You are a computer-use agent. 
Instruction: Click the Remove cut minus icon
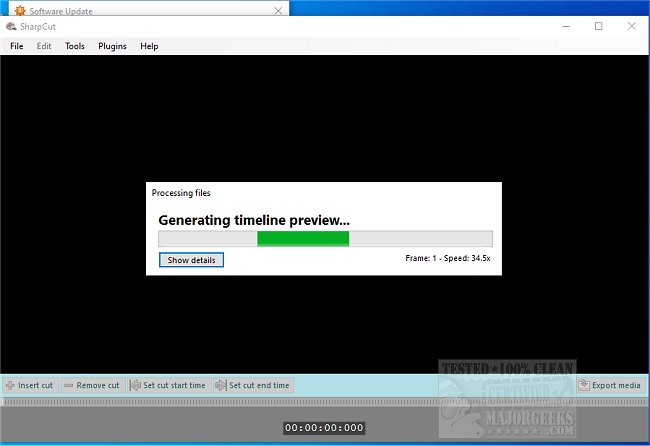click(68, 385)
